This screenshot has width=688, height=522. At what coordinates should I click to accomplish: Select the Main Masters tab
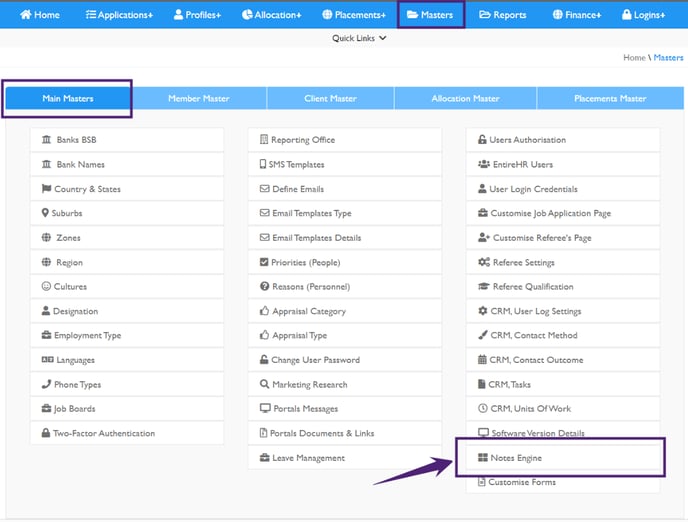click(x=68, y=98)
